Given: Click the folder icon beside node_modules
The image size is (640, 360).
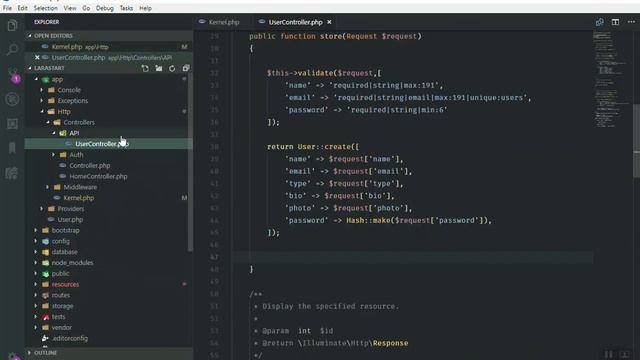Looking at the screenshot, I should coord(46,263).
